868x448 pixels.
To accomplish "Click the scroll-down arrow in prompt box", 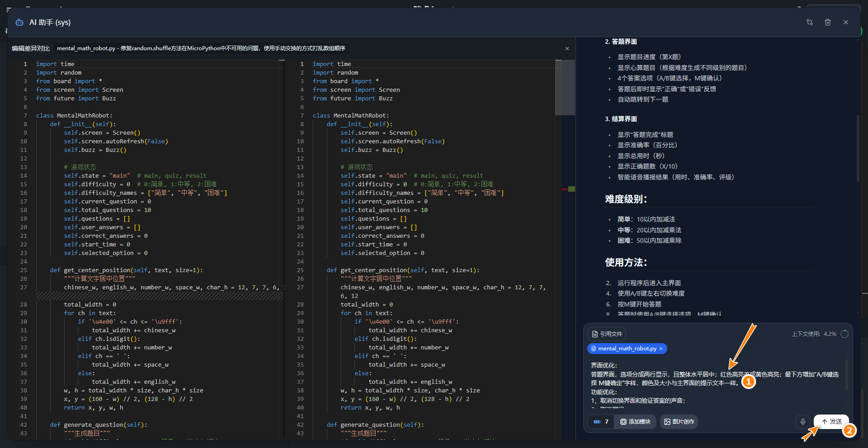I will 847,406.
